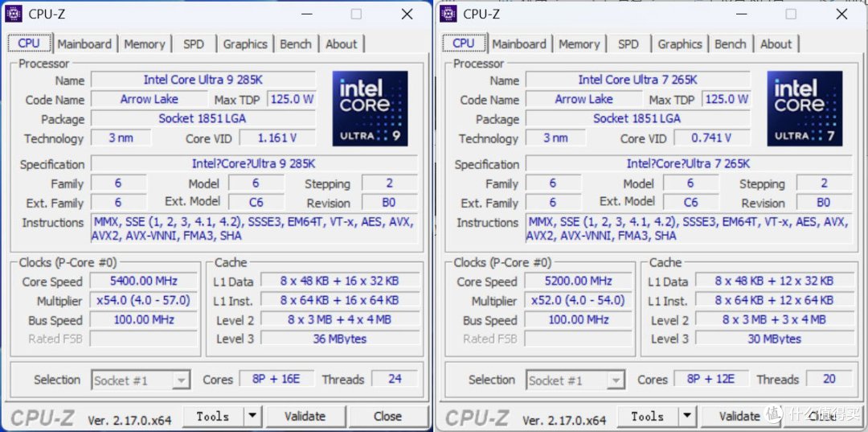Image resolution: width=868 pixels, height=432 pixels.
Task: Click Intel Core Ultra 7 logo badge
Action: (x=805, y=109)
